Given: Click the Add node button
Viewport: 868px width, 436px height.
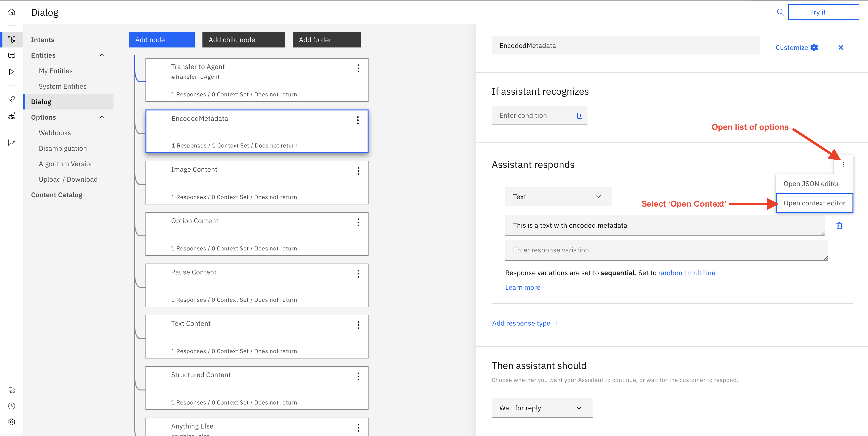Looking at the screenshot, I should pos(162,40).
